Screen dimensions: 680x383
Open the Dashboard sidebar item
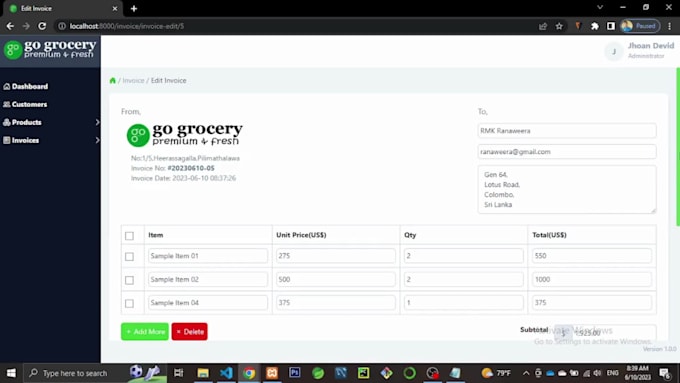[x=26, y=86]
